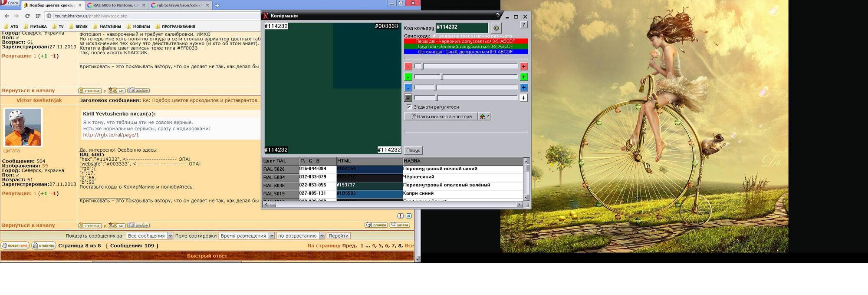
Task: Click the color code input field
Action: [x=461, y=27]
